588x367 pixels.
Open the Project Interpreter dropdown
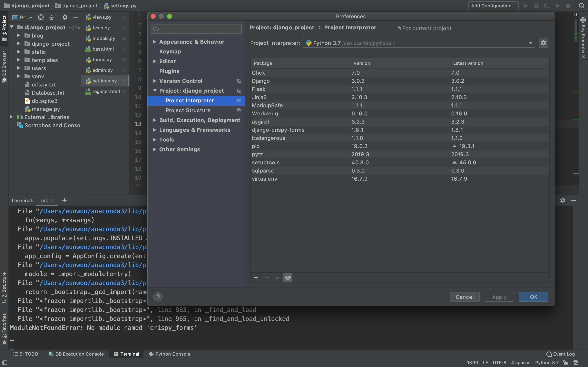click(x=530, y=43)
